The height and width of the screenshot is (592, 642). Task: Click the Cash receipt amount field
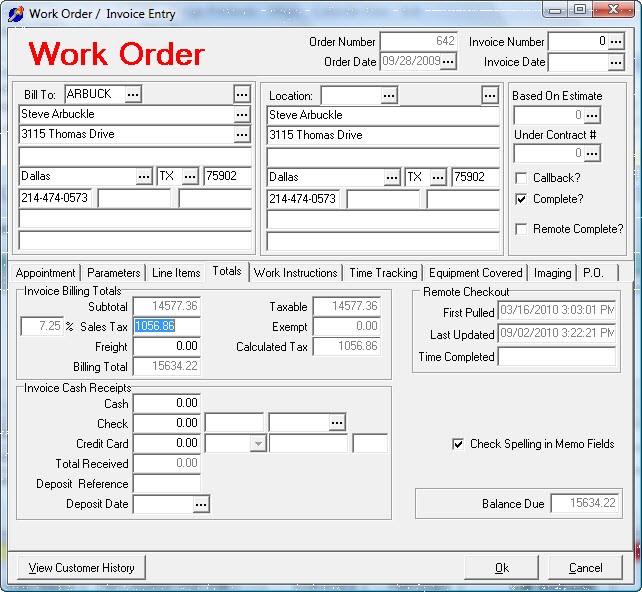[x=167, y=403]
